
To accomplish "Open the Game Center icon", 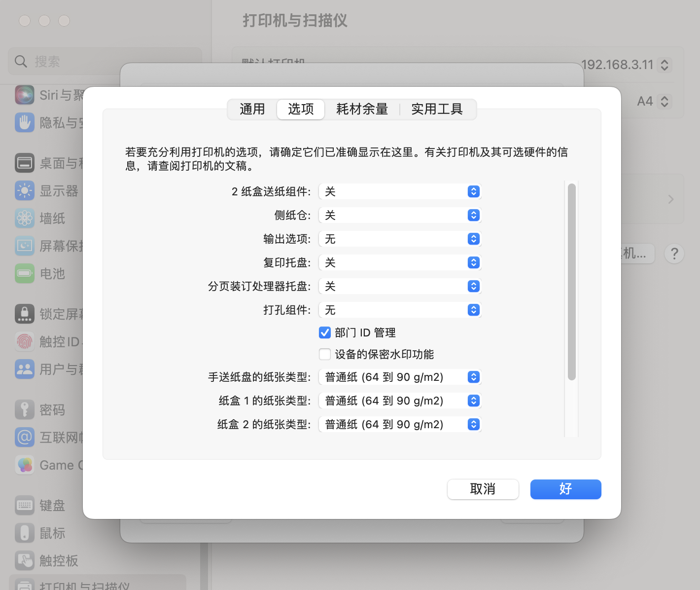I will (25, 465).
